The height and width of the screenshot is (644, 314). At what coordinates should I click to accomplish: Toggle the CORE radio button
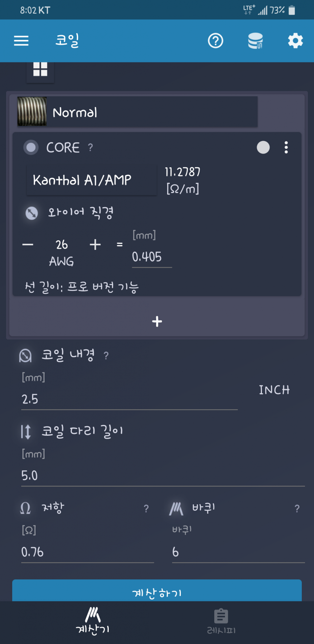click(31, 147)
